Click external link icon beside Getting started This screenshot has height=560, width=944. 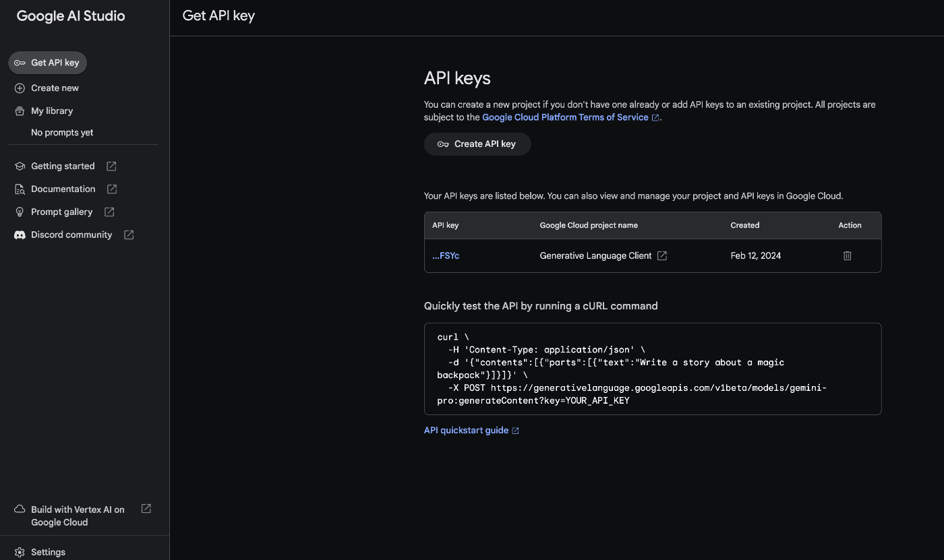tap(111, 166)
